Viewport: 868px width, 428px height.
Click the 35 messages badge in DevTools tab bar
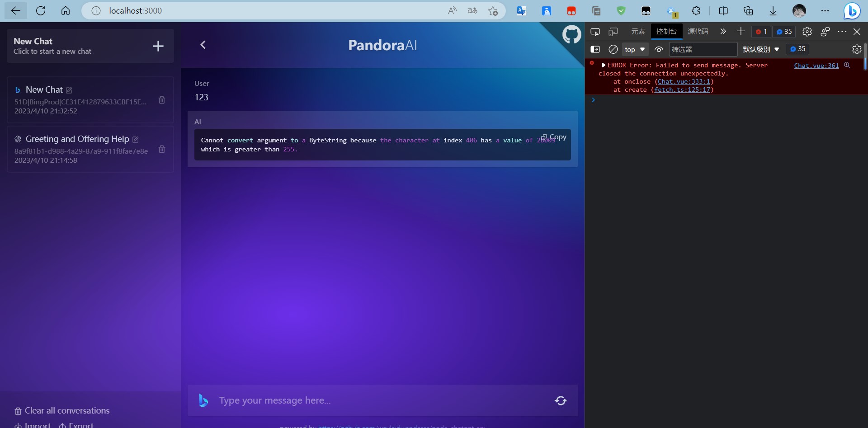coord(784,32)
